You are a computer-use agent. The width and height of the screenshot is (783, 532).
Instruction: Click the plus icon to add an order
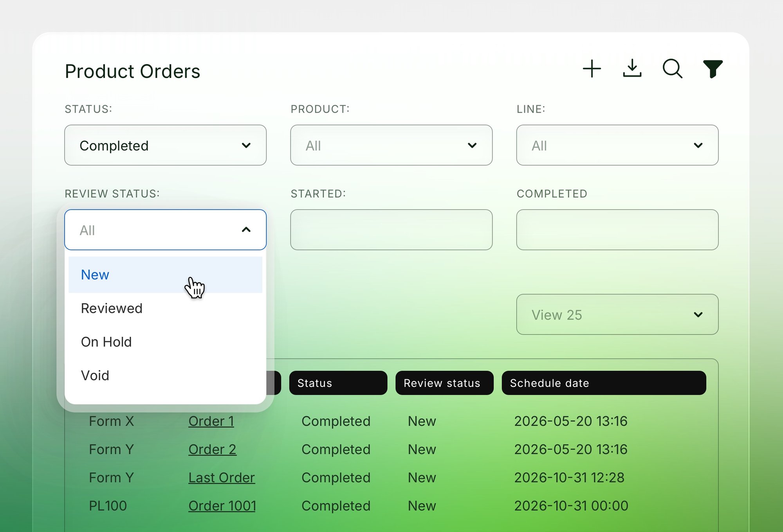(592, 69)
